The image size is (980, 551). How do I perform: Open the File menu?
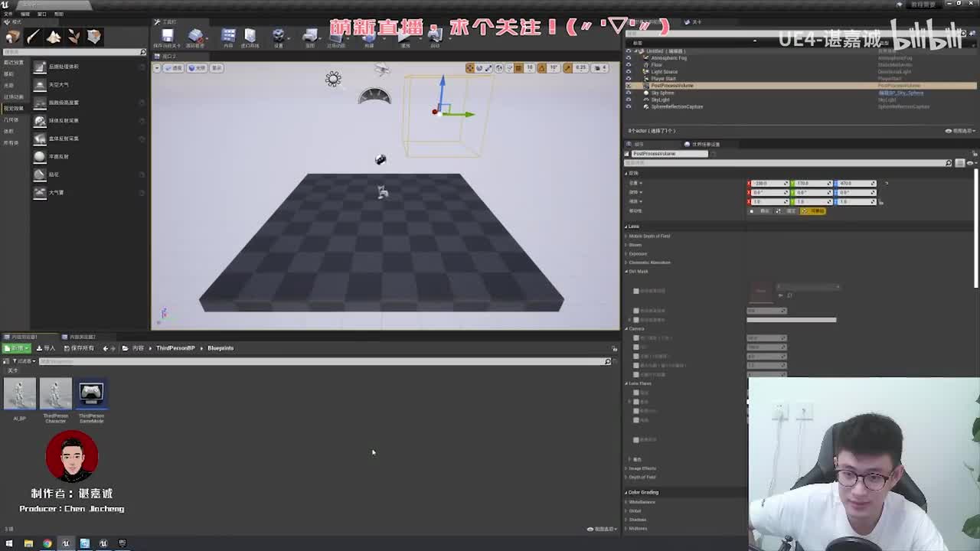pyautogui.click(x=8, y=14)
